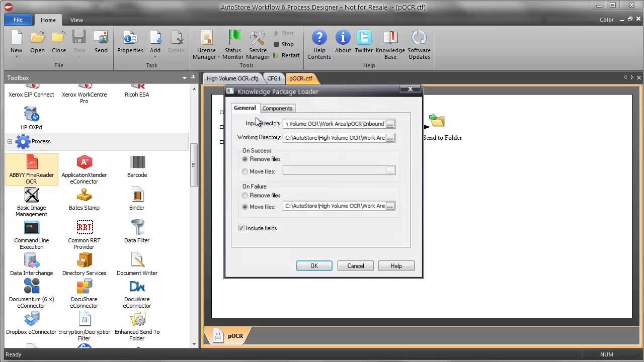Select the Bates Stamp component
This screenshot has width=644, height=362.
point(84,199)
